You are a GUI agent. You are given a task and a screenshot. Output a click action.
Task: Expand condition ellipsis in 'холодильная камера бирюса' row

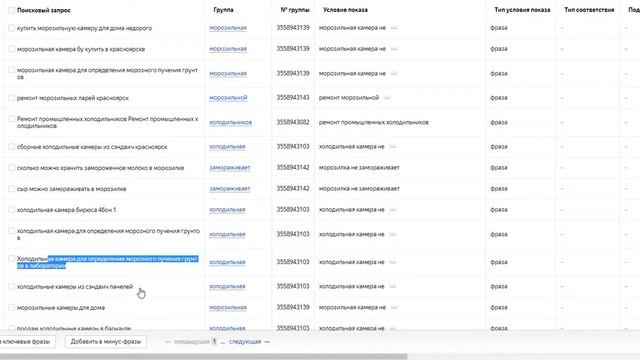(393, 210)
